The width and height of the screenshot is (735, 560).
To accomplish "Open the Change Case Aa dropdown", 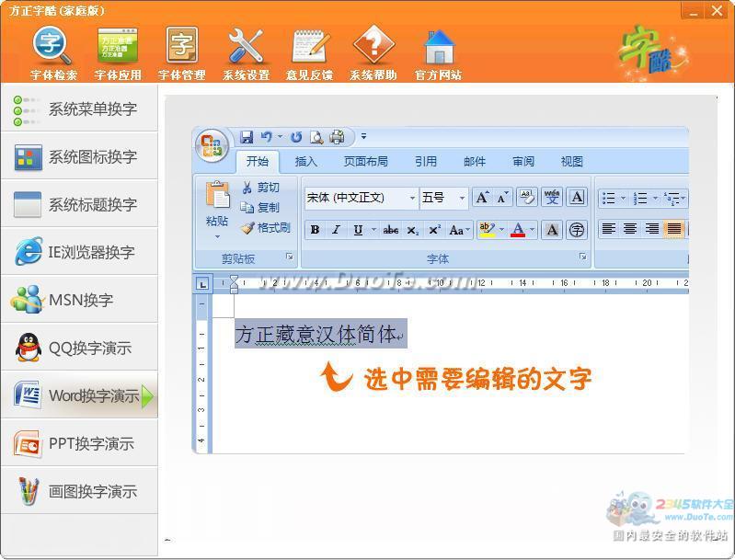I will 459,230.
